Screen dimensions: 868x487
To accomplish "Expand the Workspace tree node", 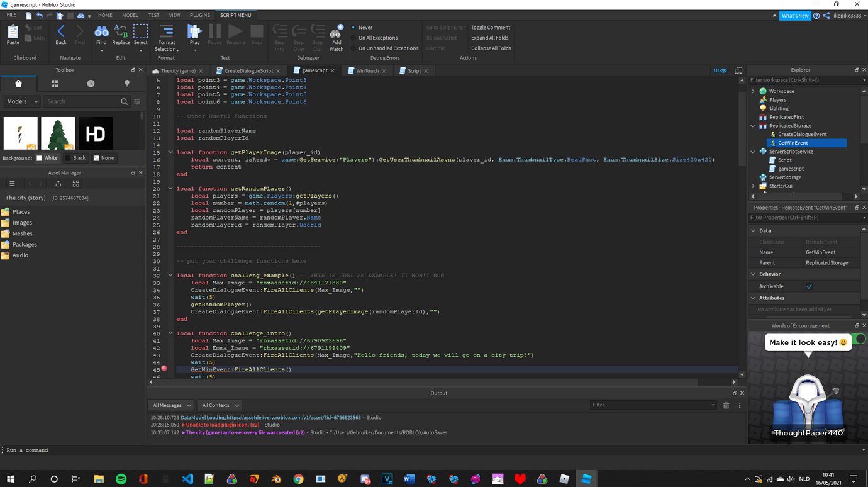I will (754, 91).
